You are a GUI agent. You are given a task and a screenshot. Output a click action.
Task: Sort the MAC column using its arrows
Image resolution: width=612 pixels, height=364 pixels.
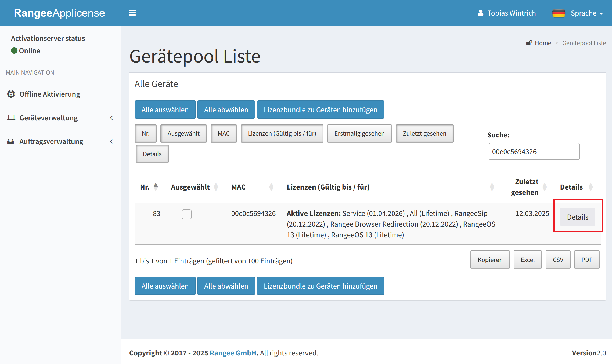point(271,187)
